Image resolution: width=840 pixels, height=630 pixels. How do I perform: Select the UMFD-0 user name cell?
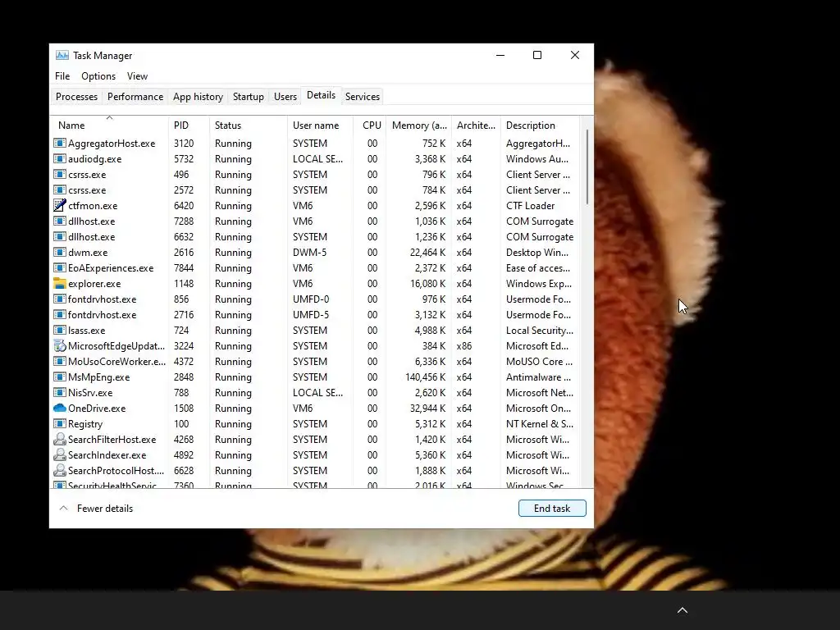click(311, 299)
